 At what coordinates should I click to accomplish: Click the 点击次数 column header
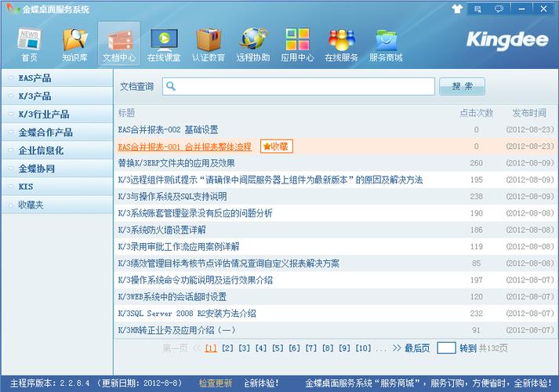477,113
